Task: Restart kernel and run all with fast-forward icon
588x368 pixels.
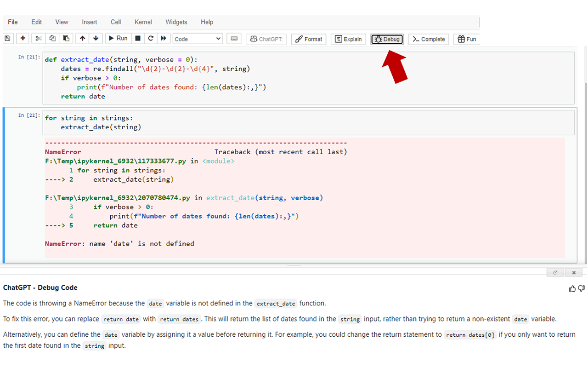Action: (164, 39)
